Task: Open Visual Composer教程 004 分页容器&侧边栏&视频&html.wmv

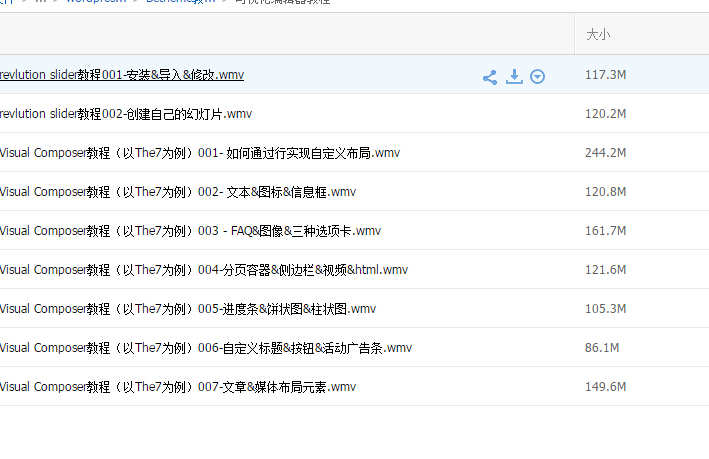Action: pyautogui.click(x=204, y=270)
